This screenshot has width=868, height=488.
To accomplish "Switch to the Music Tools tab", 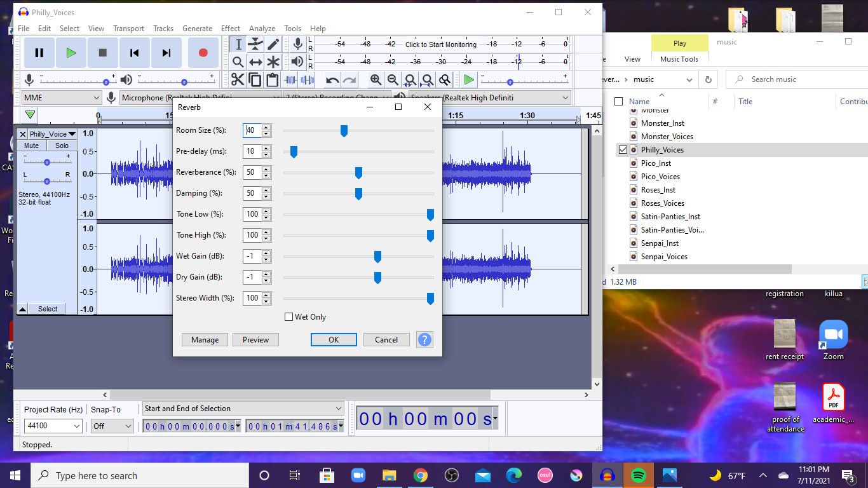I will pyautogui.click(x=679, y=58).
